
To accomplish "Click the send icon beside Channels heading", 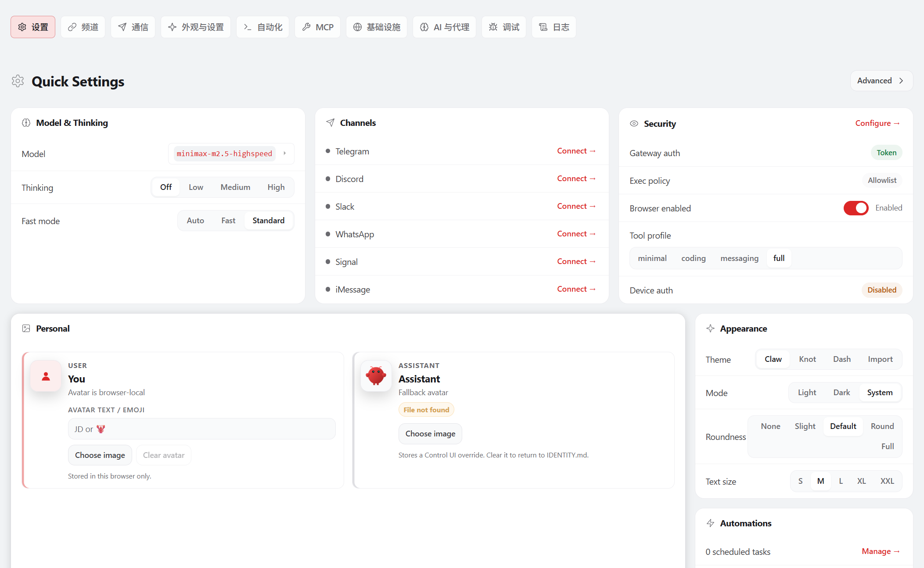I will 330,123.
